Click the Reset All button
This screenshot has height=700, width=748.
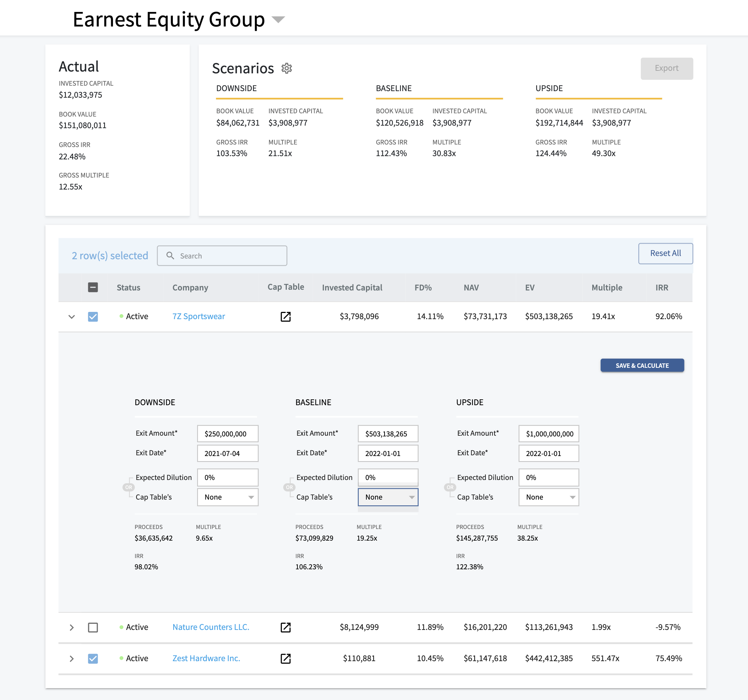[x=665, y=253]
